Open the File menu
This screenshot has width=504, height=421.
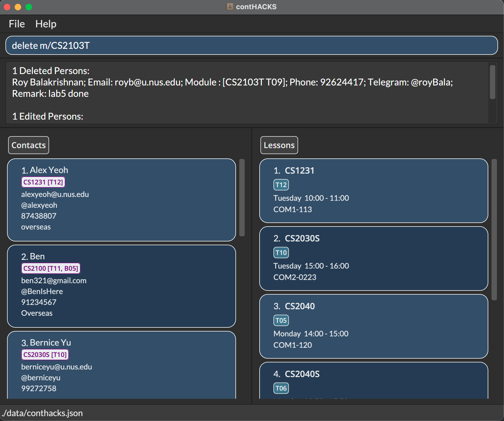[17, 24]
